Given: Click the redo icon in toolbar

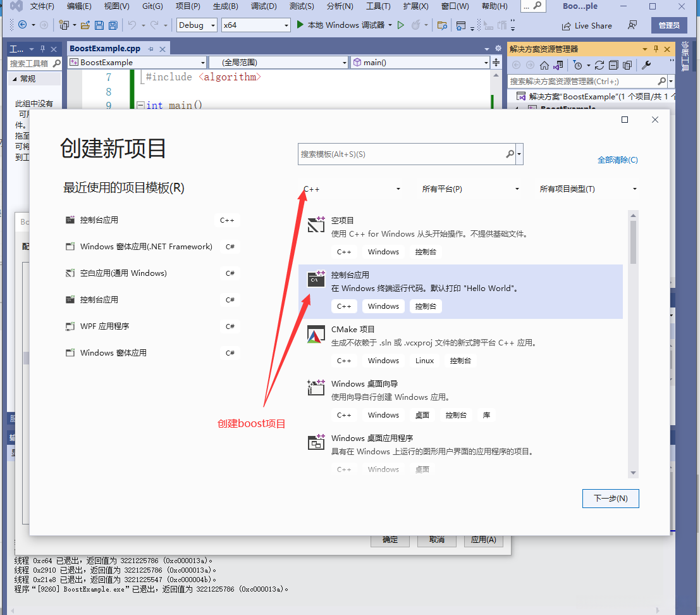Looking at the screenshot, I should pos(154,25).
